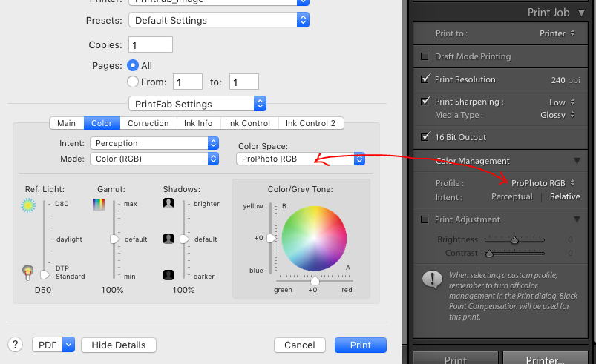This screenshot has width=596, height=364.
Task: Switch to the Correction tab
Action: (x=148, y=123)
